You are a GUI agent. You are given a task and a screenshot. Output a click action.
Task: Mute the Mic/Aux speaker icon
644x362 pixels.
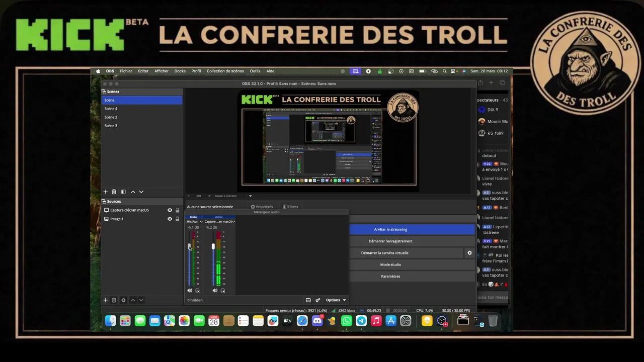[190, 291]
